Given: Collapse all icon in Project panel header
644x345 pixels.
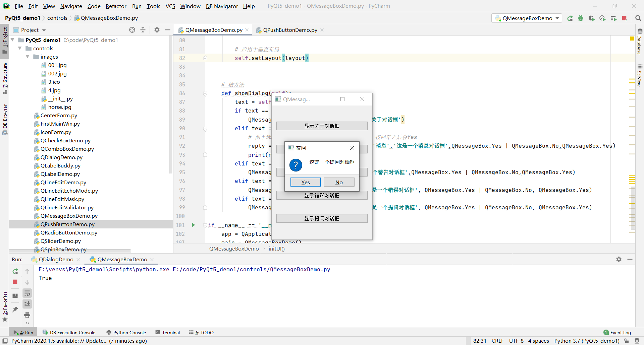Looking at the screenshot, I should pos(143,30).
